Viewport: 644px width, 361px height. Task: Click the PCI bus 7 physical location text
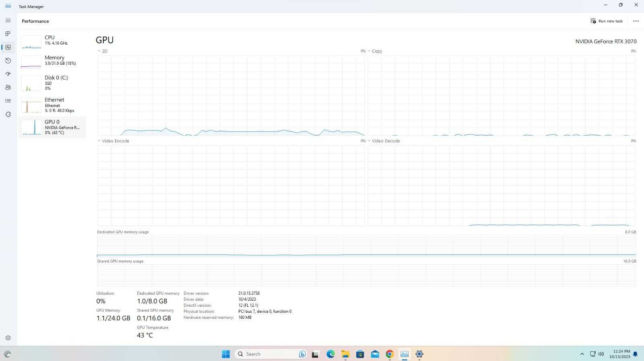click(265, 311)
